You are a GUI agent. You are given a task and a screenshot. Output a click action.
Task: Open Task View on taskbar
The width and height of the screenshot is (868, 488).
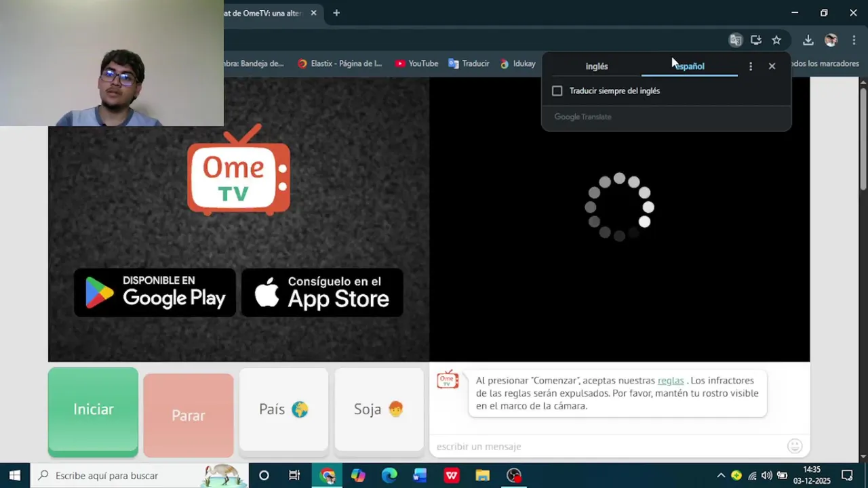coord(294,475)
